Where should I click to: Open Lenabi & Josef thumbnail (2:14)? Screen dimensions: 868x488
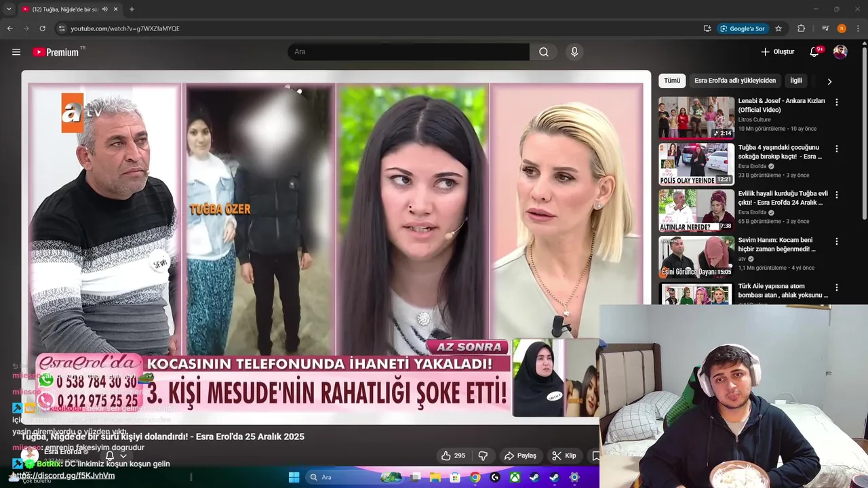[696, 117]
